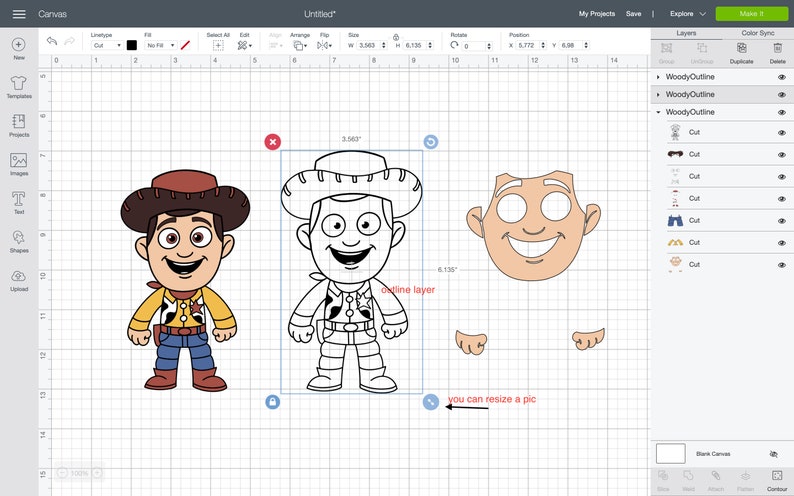Select the Text tool

point(19,202)
